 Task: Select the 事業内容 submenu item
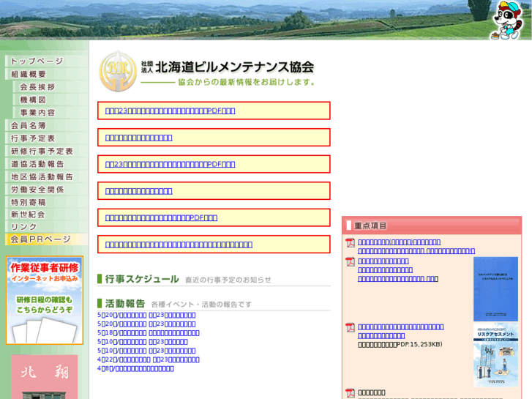(x=50, y=113)
